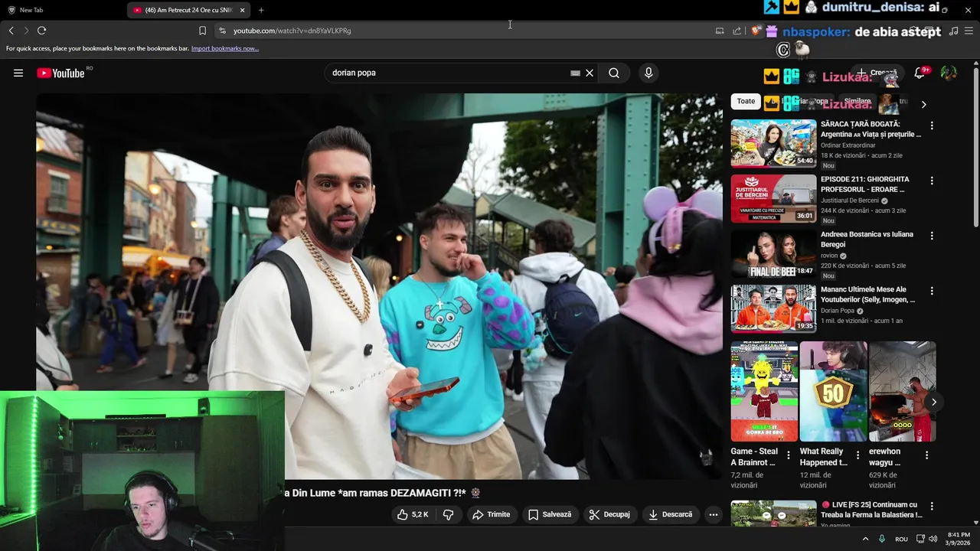Reload the page with the refresh icon

click(41, 31)
